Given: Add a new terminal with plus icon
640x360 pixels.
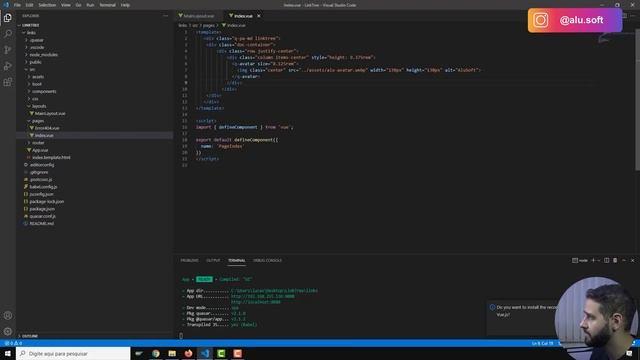Looking at the screenshot, I should pos(593,260).
